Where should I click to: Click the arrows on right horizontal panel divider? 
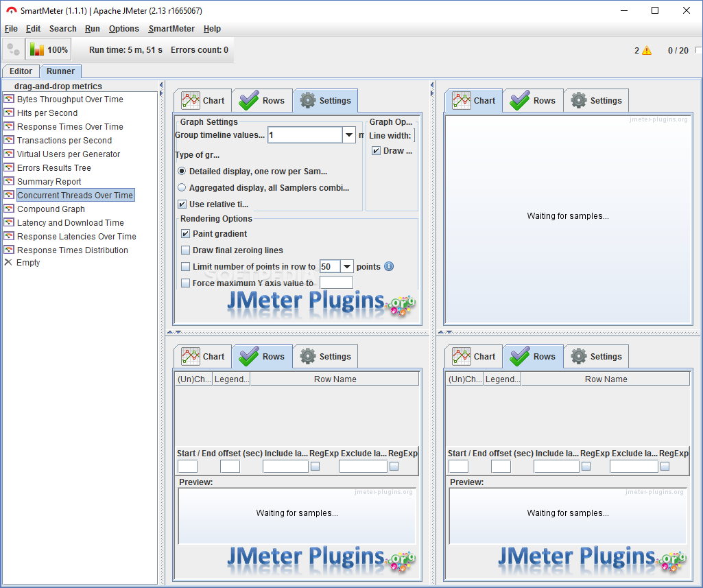coord(445,332)
